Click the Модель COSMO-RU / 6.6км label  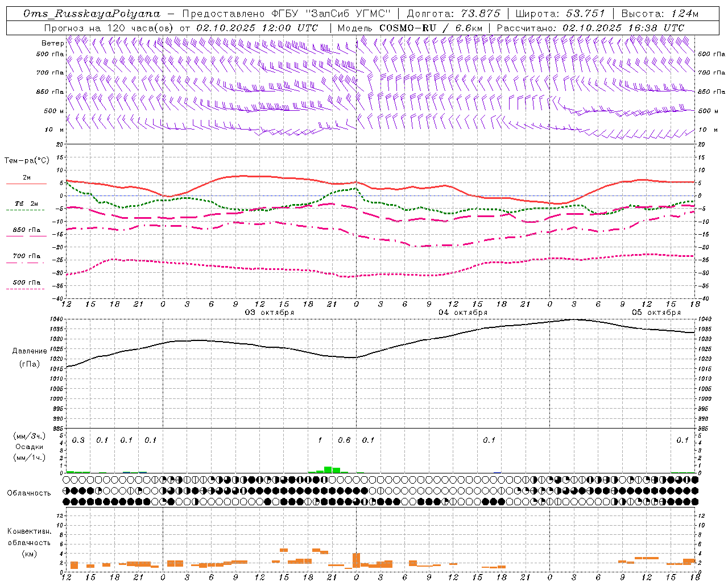tap(409, 28)
